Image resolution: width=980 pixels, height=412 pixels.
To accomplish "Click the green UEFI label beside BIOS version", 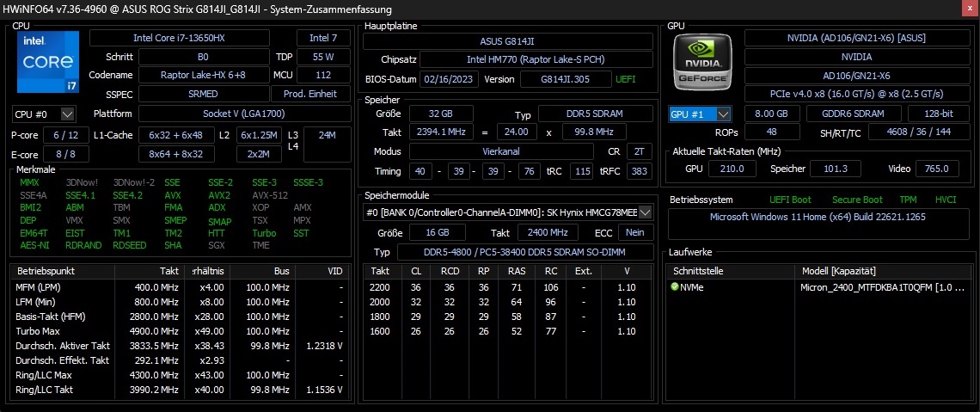I will (627, 79).
